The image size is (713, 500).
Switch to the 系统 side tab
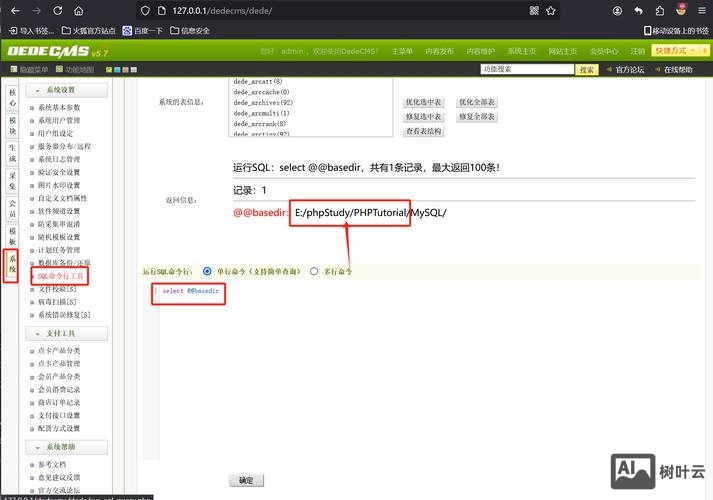tap(12, 264)
